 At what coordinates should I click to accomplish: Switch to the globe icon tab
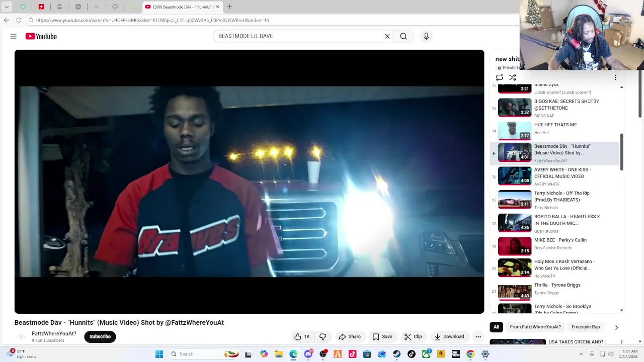point(115,7)
